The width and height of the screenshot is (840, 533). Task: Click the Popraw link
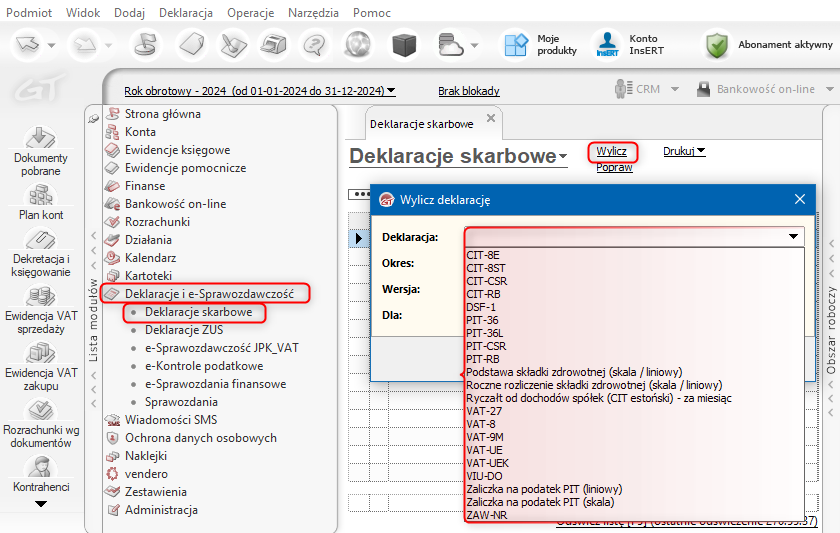[614, 167]
